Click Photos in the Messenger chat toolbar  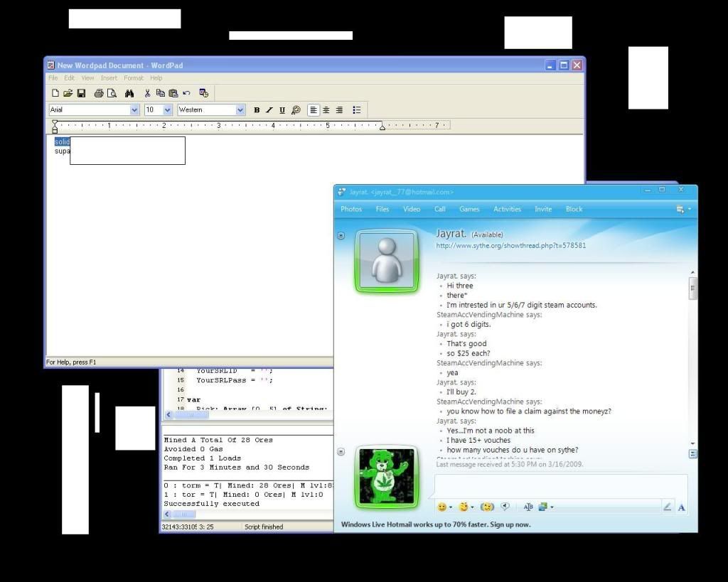(x=351, y=210)
